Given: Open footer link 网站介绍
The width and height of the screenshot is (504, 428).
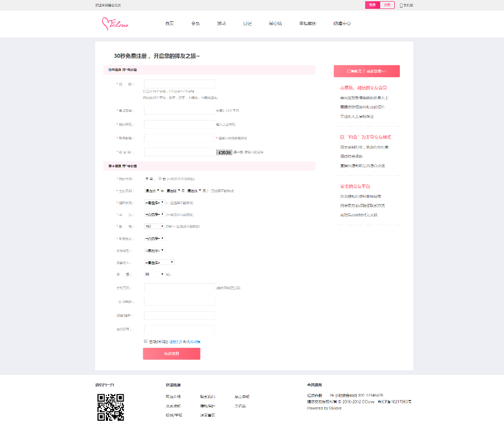Looking at the screenshot, I should tap(173, 397).
